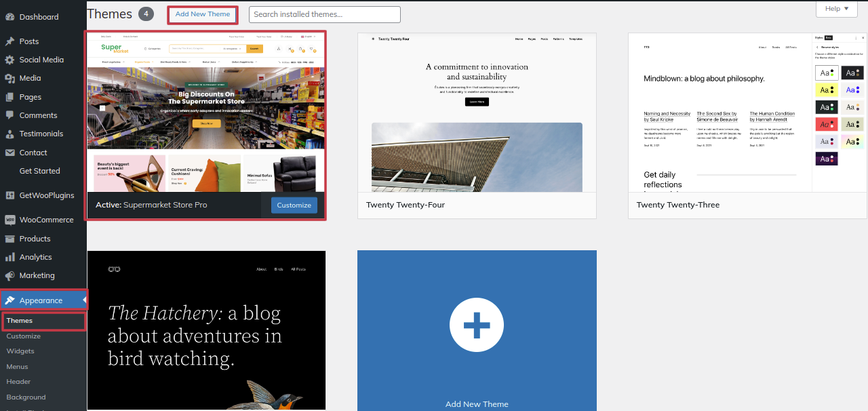This screenshot has height=411, width=868.
Task: Open Products using its box icon
Action: tap(9, 239)
